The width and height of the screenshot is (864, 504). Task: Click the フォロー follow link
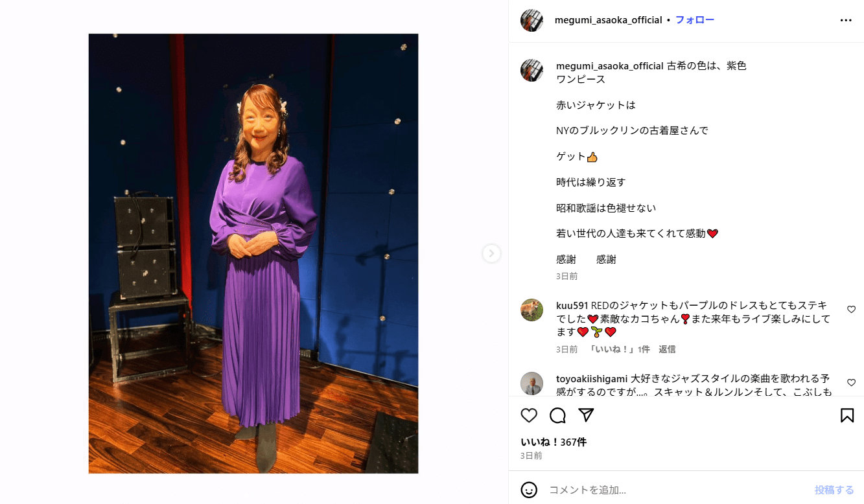695,20
